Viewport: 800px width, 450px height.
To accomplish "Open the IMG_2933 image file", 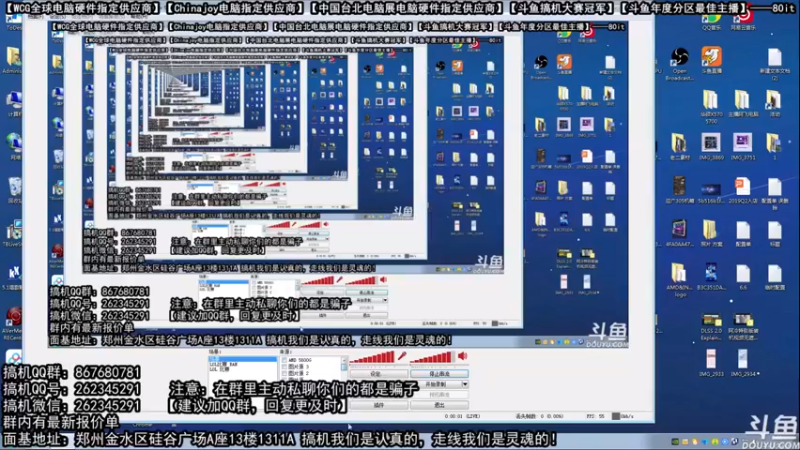I will point(711,363).
